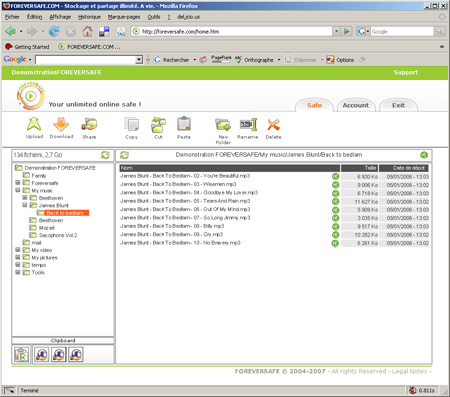Click the Upload icon
Viewport: 450px width, 397px height.
(x=34, y=124)
